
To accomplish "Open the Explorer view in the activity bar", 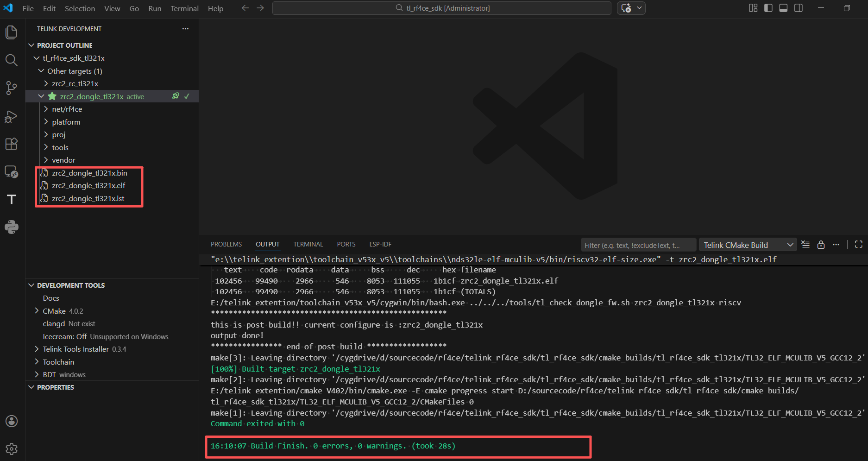I will (12, 32).
